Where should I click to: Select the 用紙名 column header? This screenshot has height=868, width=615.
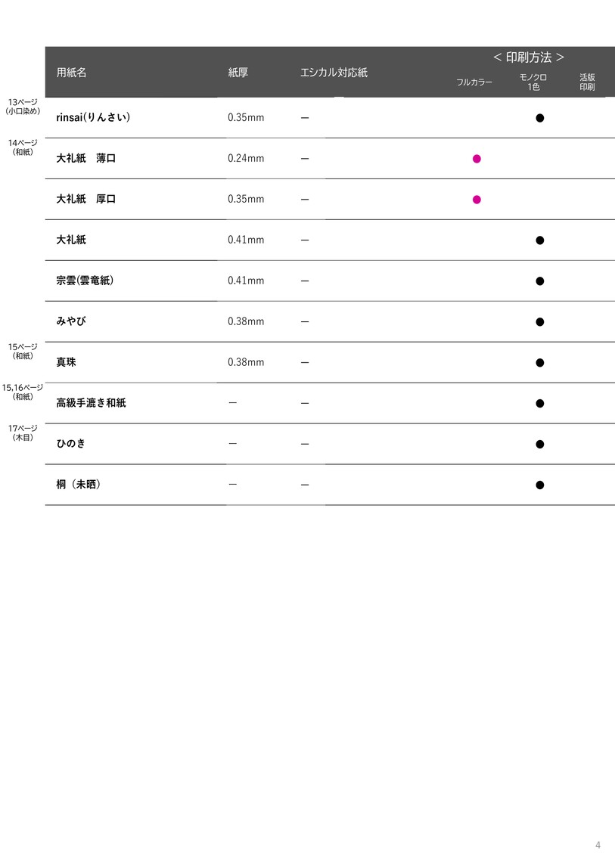point(72,73)
